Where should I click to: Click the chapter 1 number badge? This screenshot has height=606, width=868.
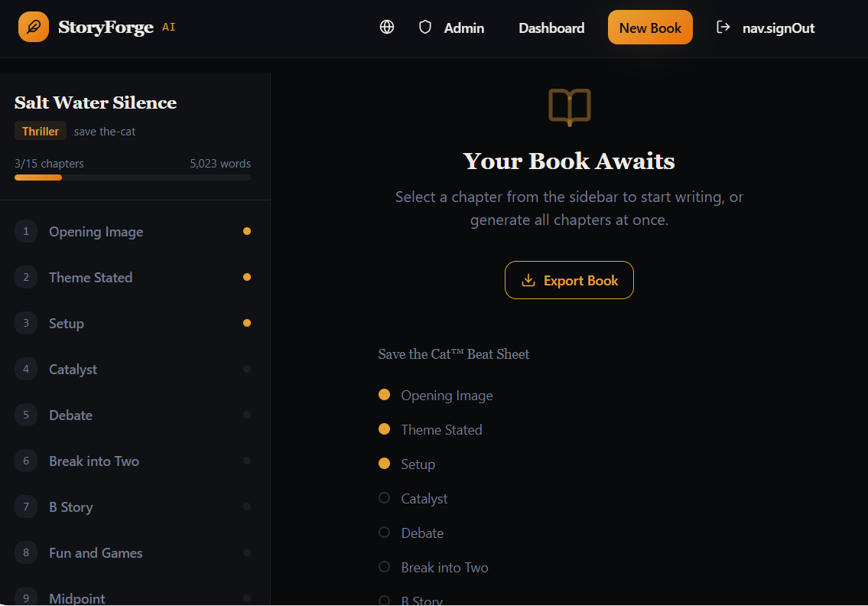coord(26,231)
